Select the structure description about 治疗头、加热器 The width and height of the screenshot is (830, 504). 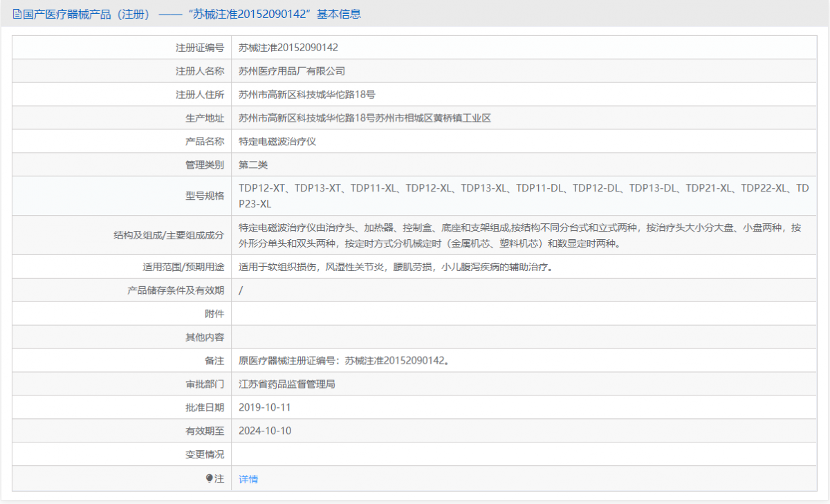(x=520, y=235)
